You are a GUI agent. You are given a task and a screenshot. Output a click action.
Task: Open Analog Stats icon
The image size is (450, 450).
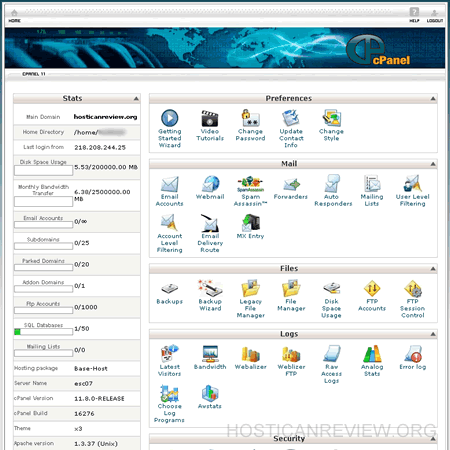pyautogui.click(x=372, y=354)
